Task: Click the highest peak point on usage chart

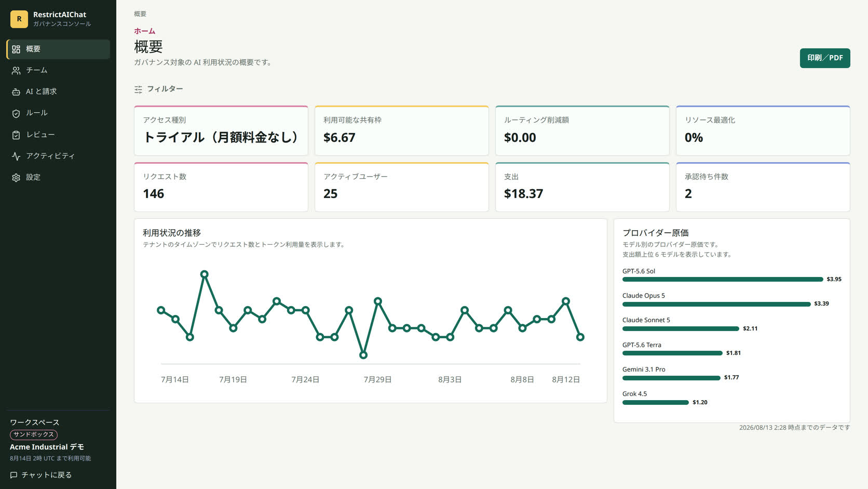Action: 205,274
